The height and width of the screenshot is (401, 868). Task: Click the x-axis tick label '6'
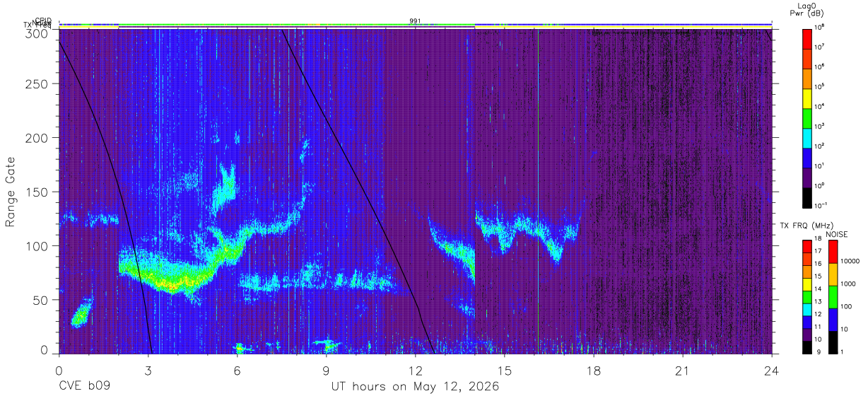[237, 370]
